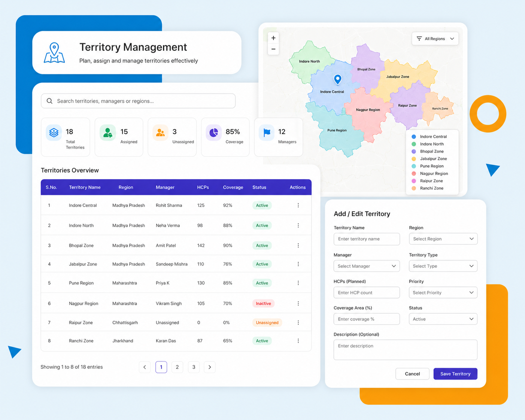Expand the Select Priority dropdown
The image size is (525, 420).
coord(443,293)
